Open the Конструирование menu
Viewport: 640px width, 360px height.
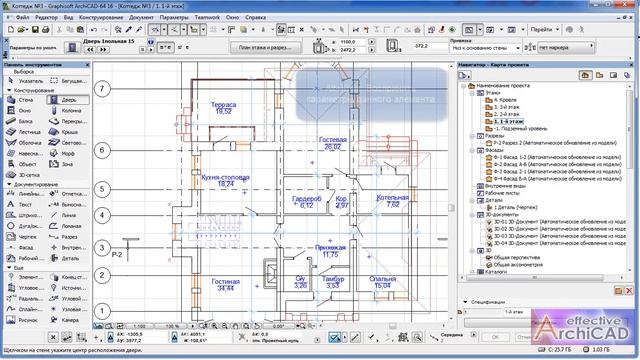(101, 18)
